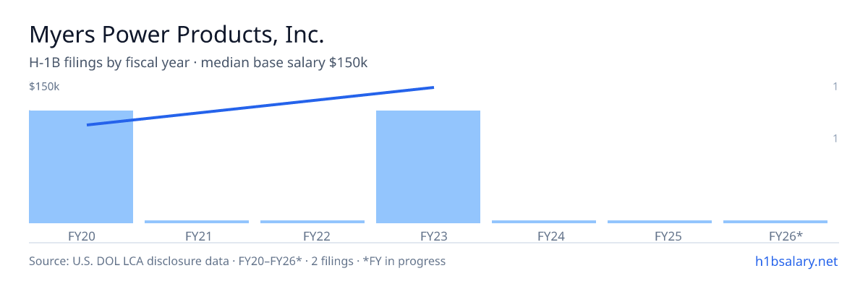The height and width of the screenshot is (289, 868).
Task: Click the DOL LCA source footnote
Action: 237,261
